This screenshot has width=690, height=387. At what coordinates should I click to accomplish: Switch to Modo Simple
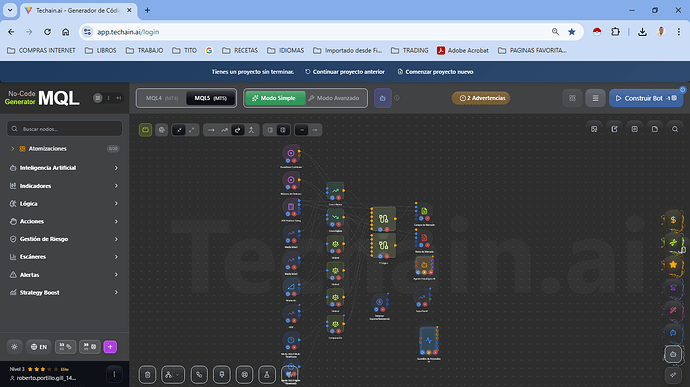click(275, 98)
